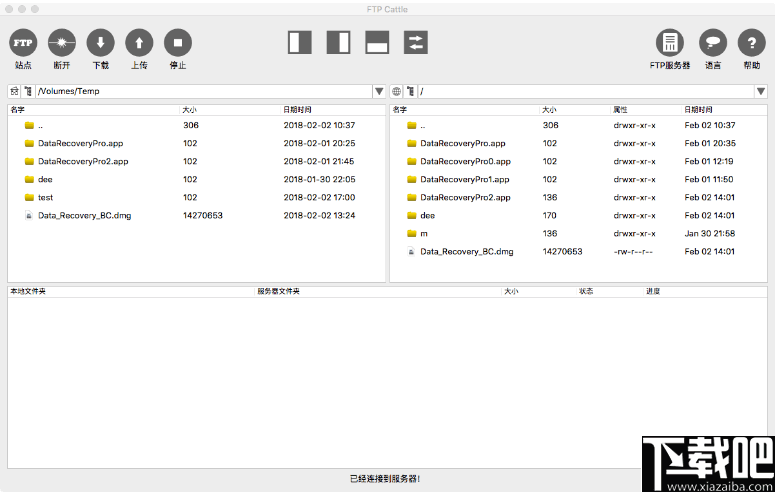Select remote 'dee' folder
The height and width of the screenshot is (492, 777).
click(579, 216)
